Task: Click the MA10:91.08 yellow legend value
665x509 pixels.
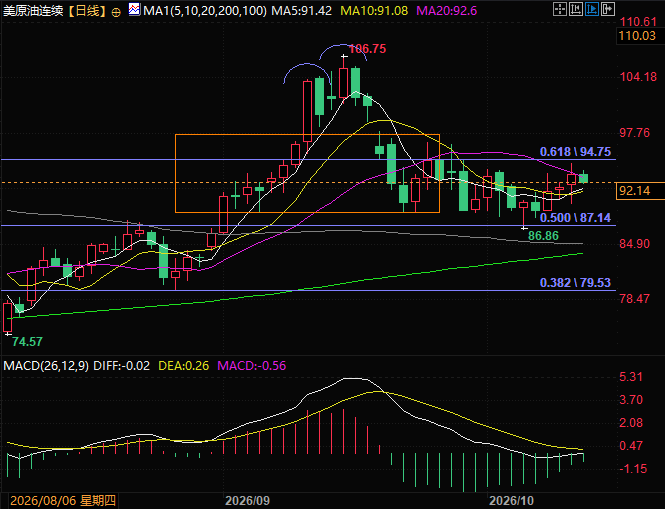Action: (374, 10)
